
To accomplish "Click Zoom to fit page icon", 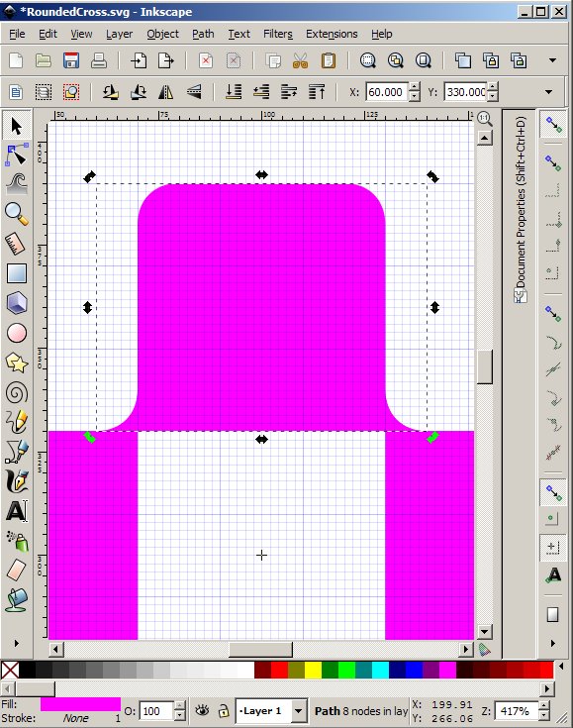I will tap(424, 60).
